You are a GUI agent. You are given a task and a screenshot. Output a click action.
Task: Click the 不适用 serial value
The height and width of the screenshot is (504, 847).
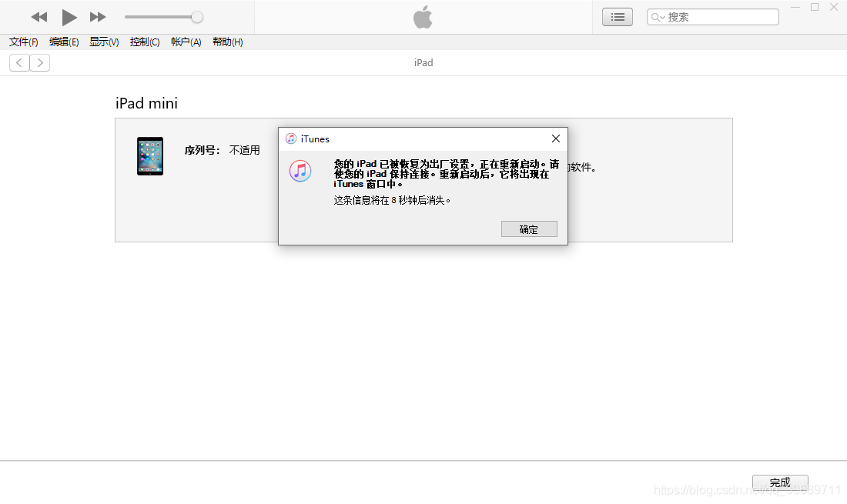(244, 151)
